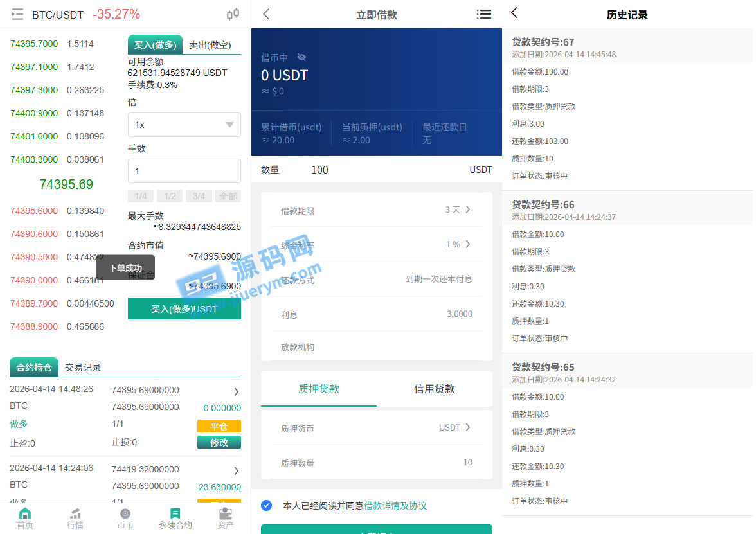The height and width of the screenshot is (534, 756).
Task: Click the -23.630000 loss value
Action: click(218, 487)
